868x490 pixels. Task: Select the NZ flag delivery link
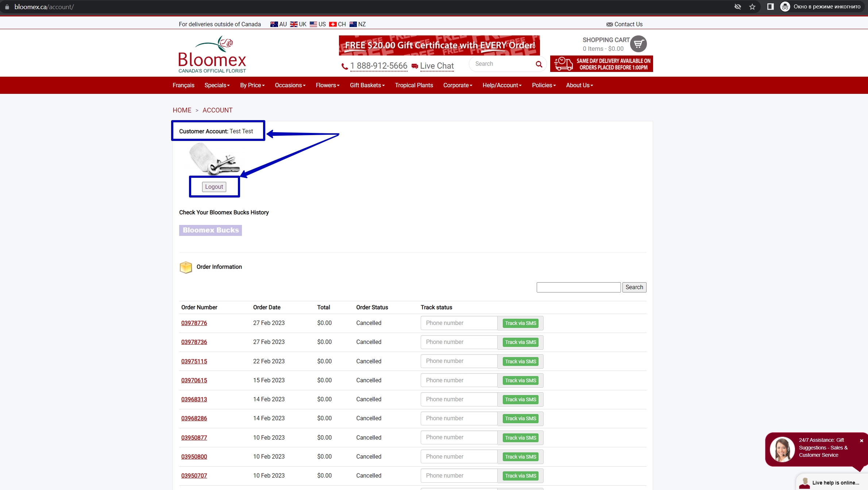(x=358, y=24)
